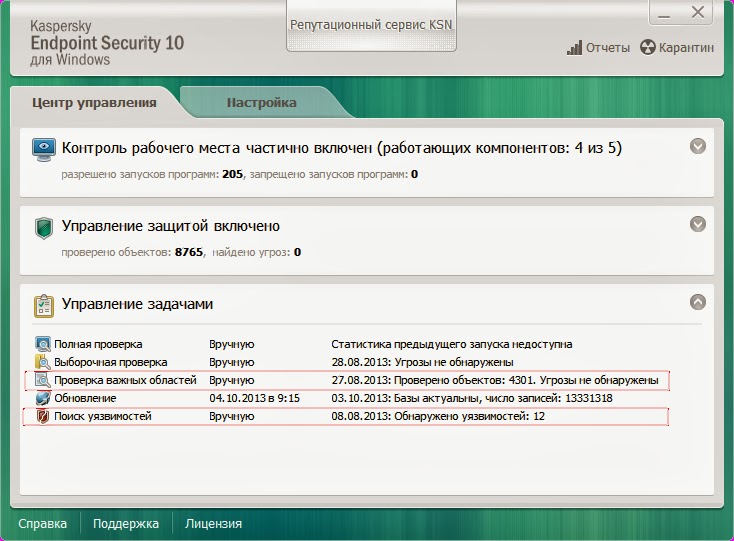Click the Управление задачами heading

pyautogui.click(x=138, y=304)
